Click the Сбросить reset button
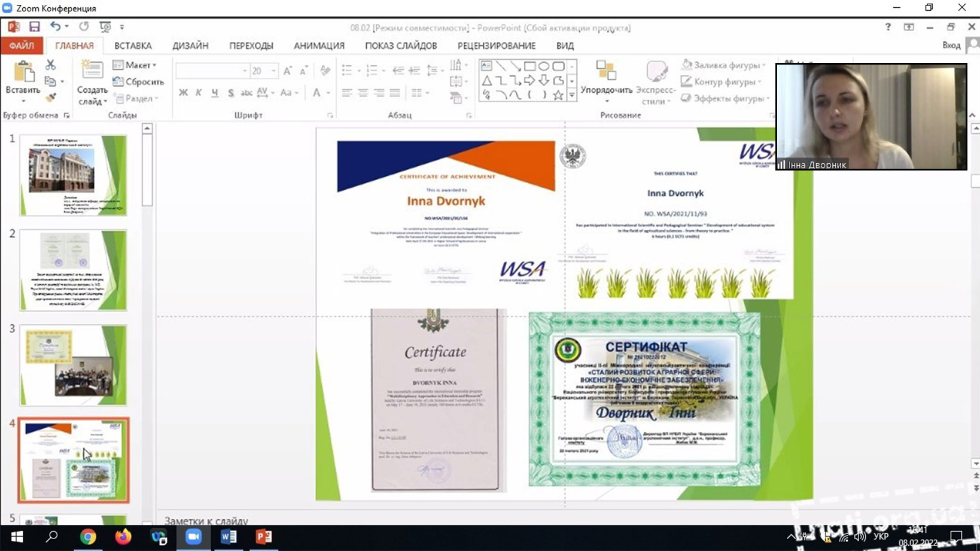 click(139, 81)
